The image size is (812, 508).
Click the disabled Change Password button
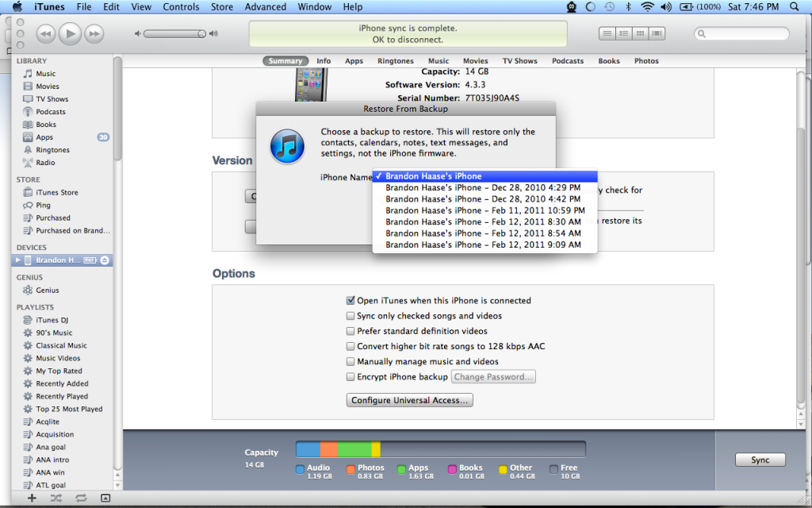[x=493, y=377]
